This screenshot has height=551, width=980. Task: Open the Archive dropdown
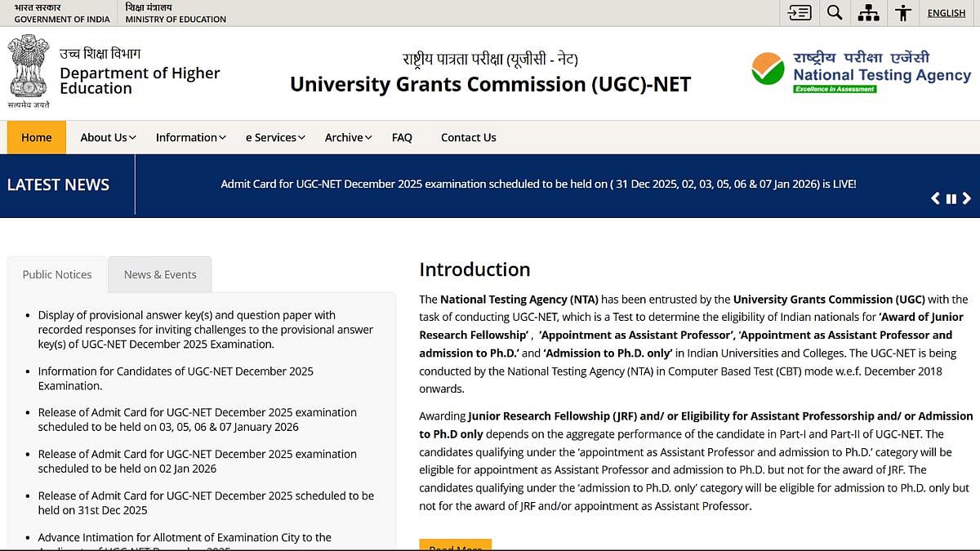click(x=347, y=137)
